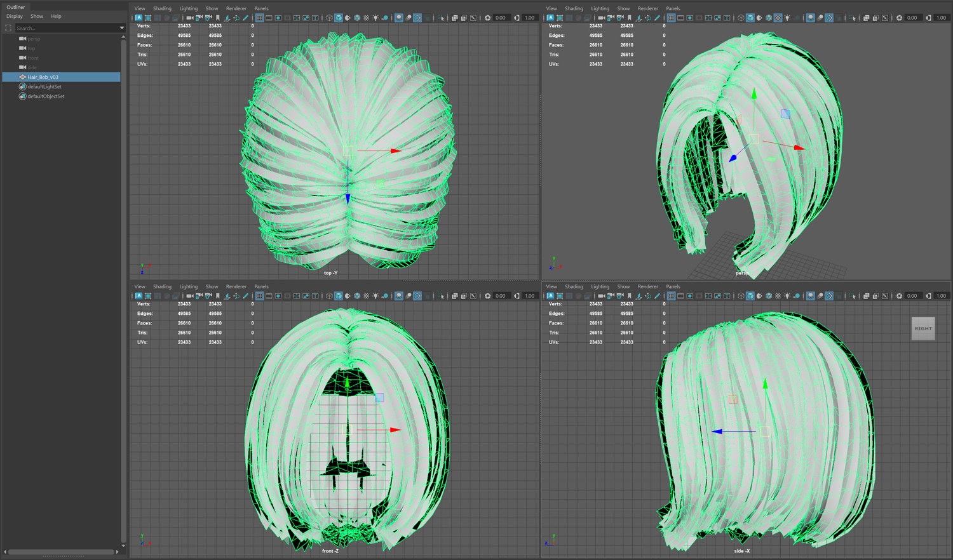Open the Panels menu in side viewport
953x560 pixels.
coord(673,287)
